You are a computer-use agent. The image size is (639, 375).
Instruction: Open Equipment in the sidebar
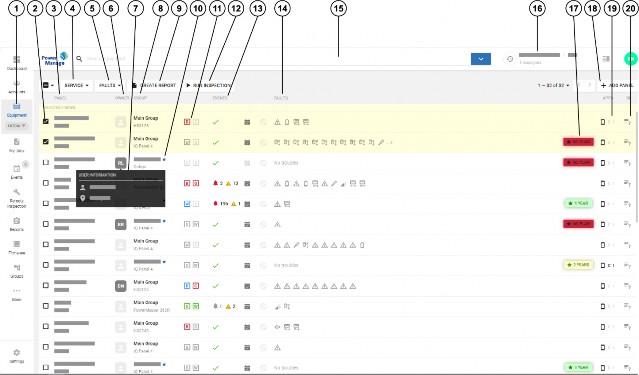coord(16,110)
